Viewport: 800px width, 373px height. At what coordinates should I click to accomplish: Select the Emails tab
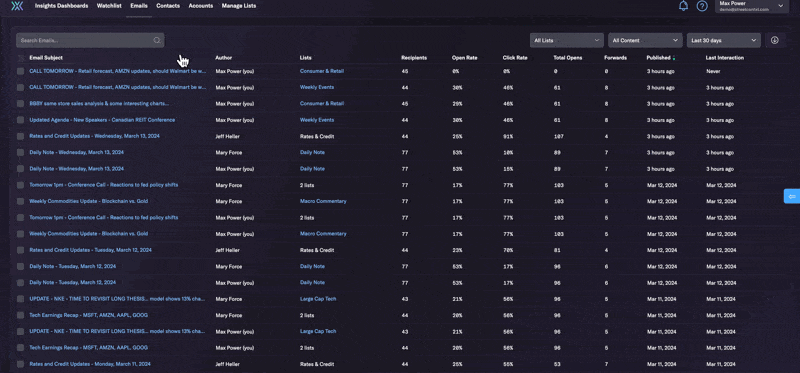click(139, 6)
